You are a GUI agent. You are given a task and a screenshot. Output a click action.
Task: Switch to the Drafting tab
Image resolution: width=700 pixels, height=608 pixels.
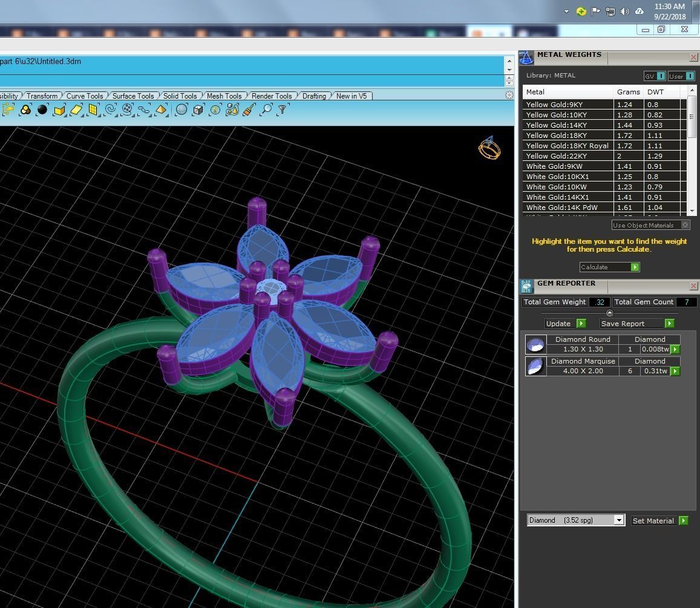point(314,96)
